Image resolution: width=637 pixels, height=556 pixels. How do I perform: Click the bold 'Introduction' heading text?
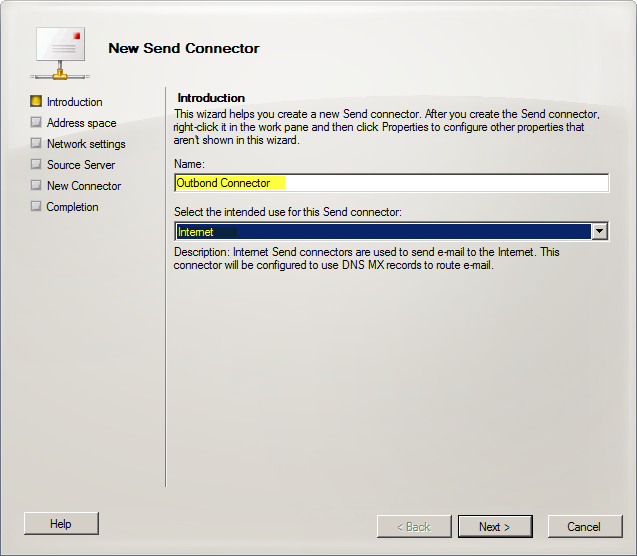[x=211, y=98]
